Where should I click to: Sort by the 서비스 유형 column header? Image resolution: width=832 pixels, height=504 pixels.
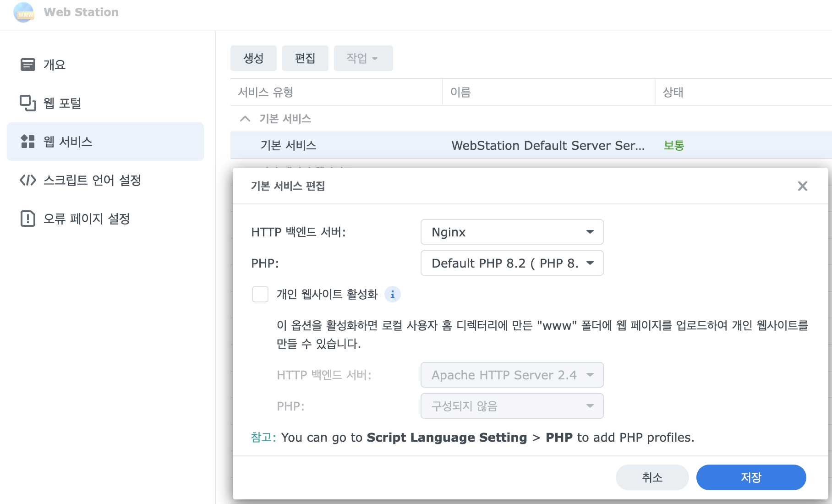point(337,92)
